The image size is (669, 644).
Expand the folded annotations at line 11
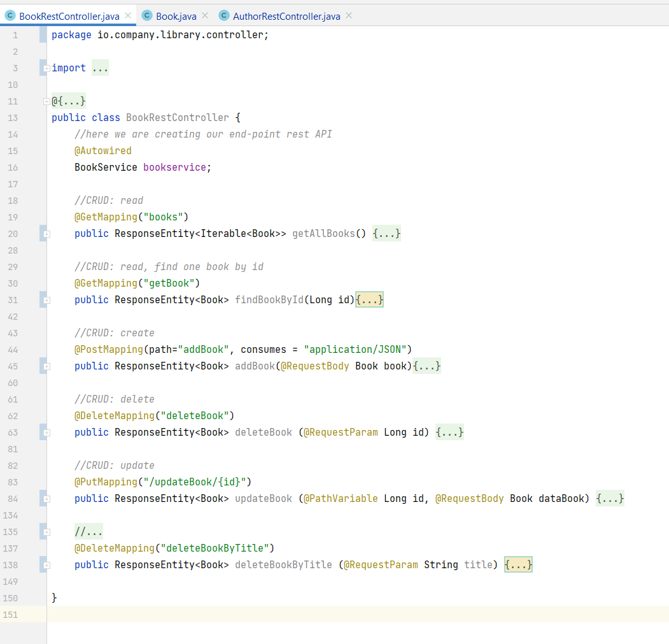[x=47, y=102]
